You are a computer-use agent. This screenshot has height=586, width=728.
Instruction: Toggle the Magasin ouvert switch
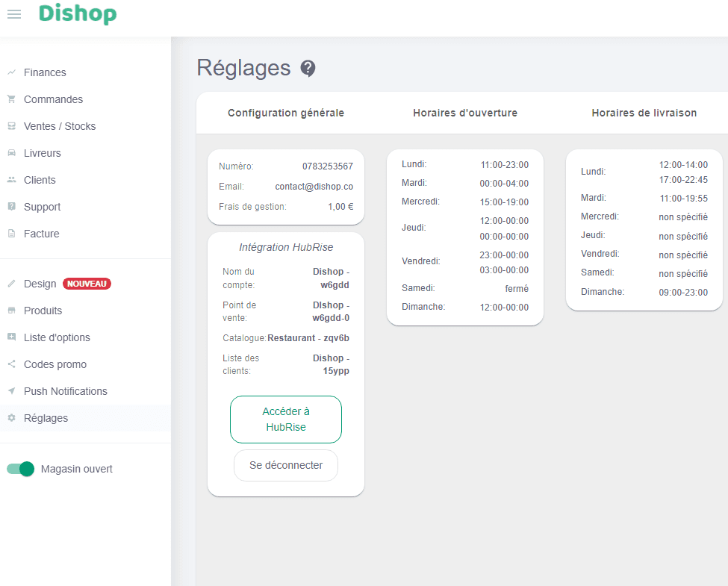(x=20, y=469)
